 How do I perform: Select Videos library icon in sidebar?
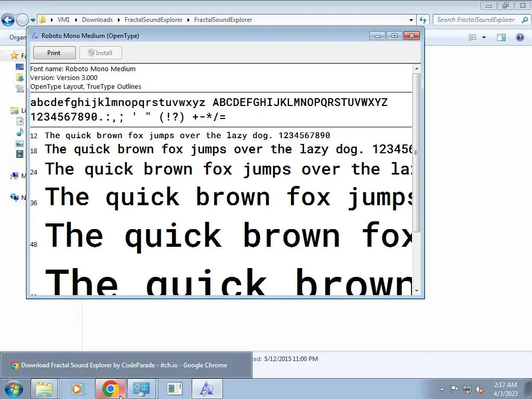coord(20,154)
